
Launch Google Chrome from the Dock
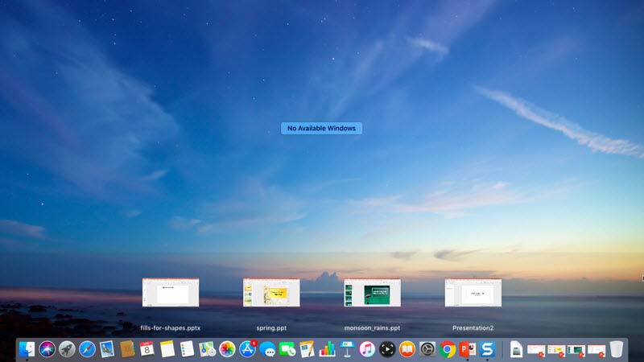coord(448,349)
